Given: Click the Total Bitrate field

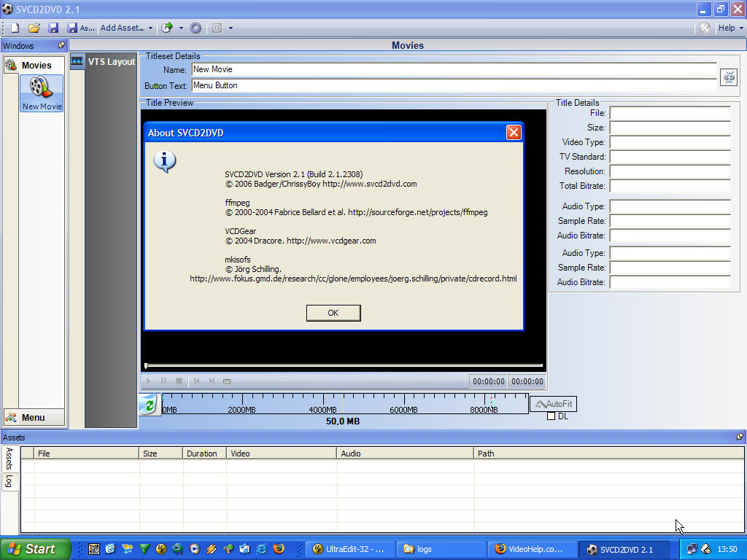Looking at the screenshot, I should point(670,186).
